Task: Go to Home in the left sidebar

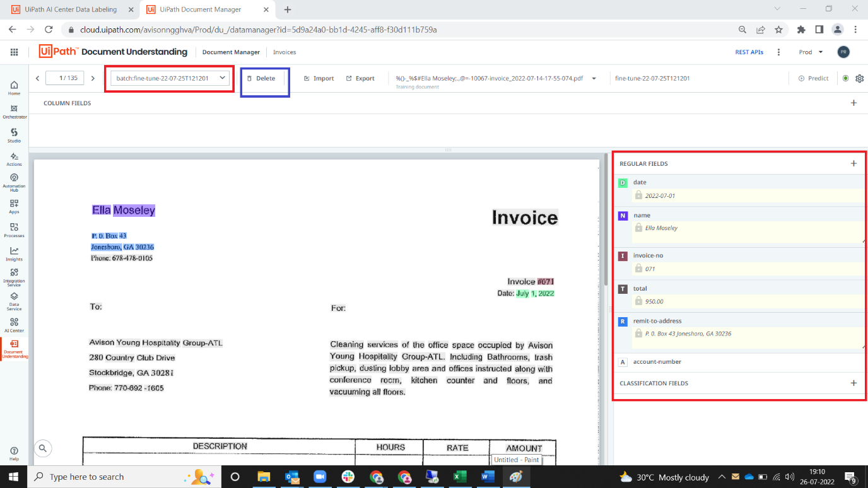Action: [x=14, y=88]
